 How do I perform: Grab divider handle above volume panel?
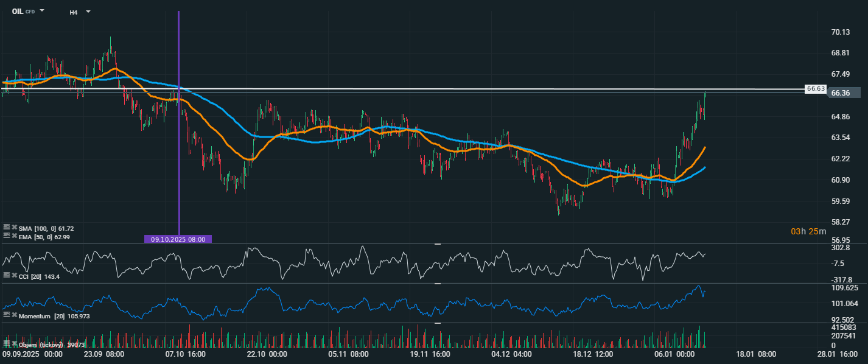(x=436, y=323)
